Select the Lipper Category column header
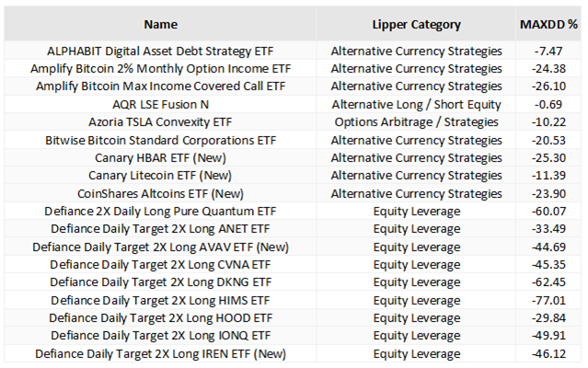 tap(416, 24)
